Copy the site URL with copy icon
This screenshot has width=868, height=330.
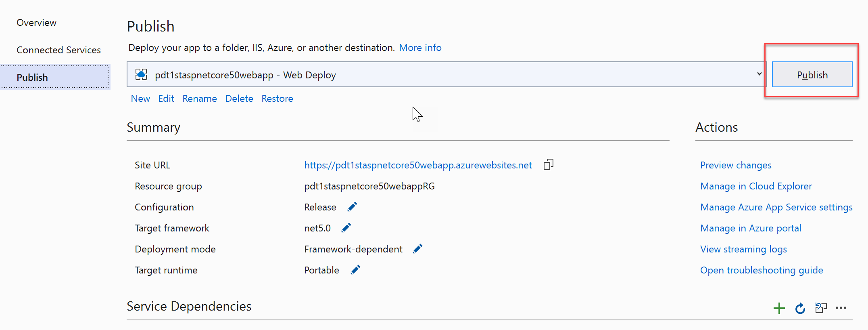(x=548, y=165)
